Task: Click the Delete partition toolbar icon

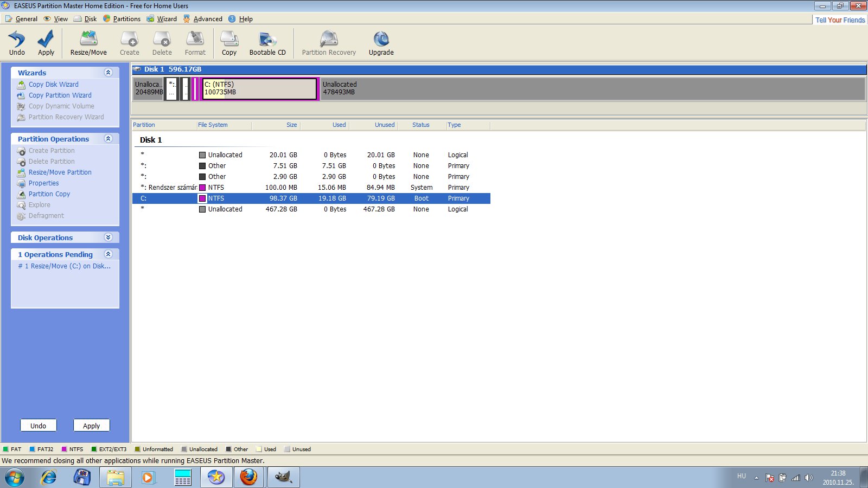Action: click(162, 43)
